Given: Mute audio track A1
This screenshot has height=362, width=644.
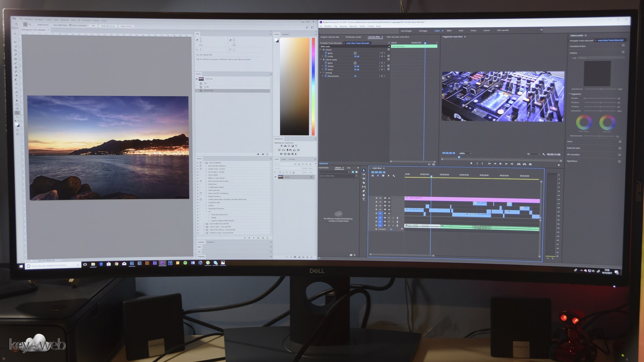Looking at the screenshot, I should [389, 218].
